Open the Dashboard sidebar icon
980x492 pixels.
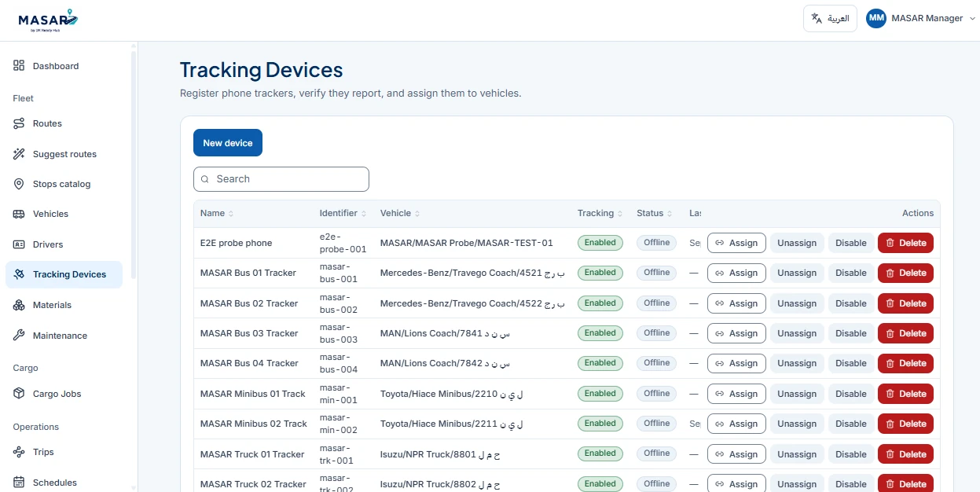19,66
